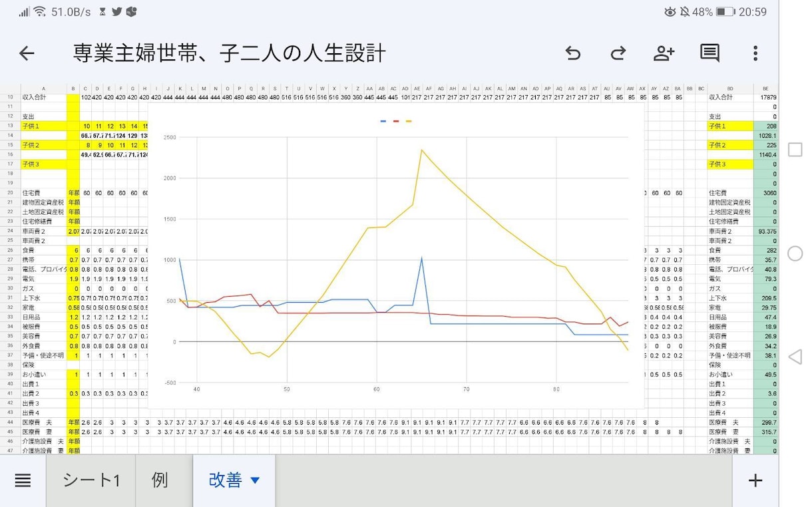Open the three-dot more options menu
The width and height of the screenshot is (812, 507).
tap(755, 53)
